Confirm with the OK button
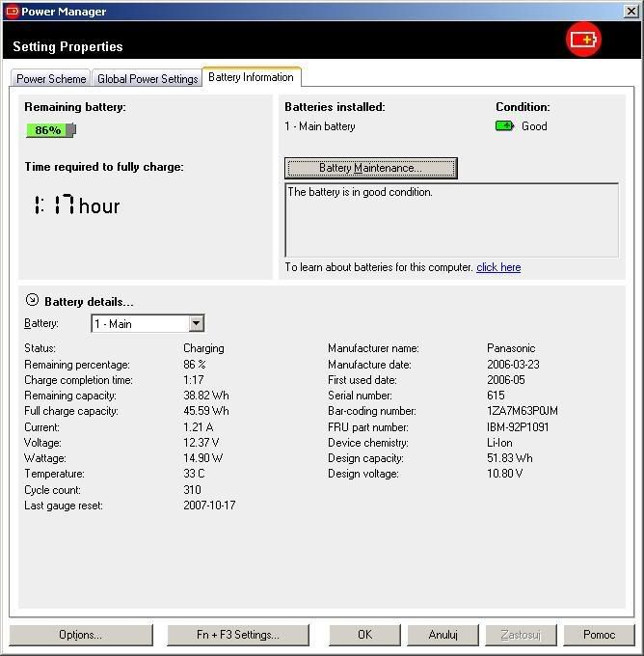 pos(364,635)
